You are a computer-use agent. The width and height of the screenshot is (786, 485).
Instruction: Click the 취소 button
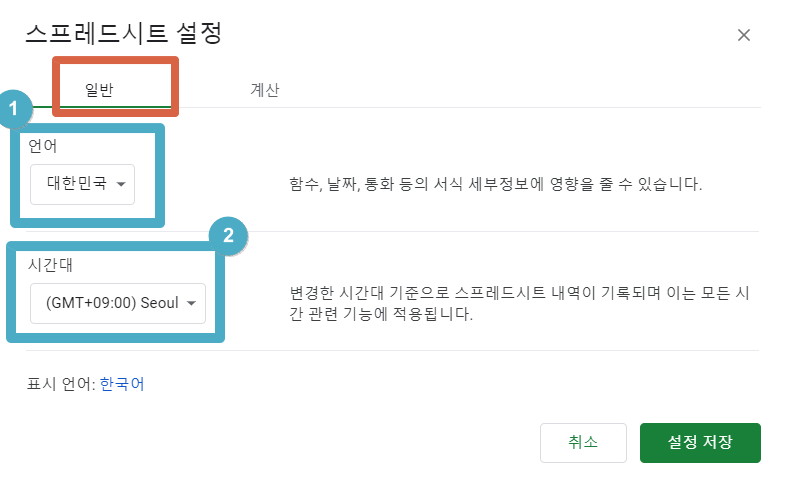coord(583,442)
